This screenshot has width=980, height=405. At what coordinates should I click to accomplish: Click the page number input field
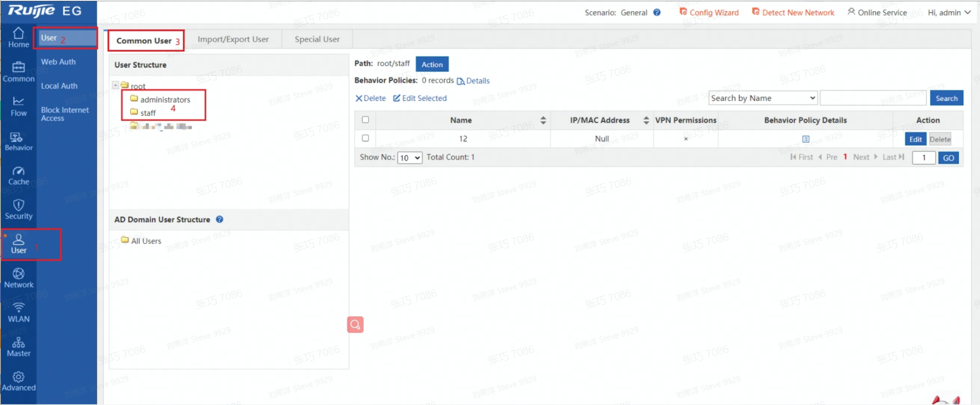923,158
